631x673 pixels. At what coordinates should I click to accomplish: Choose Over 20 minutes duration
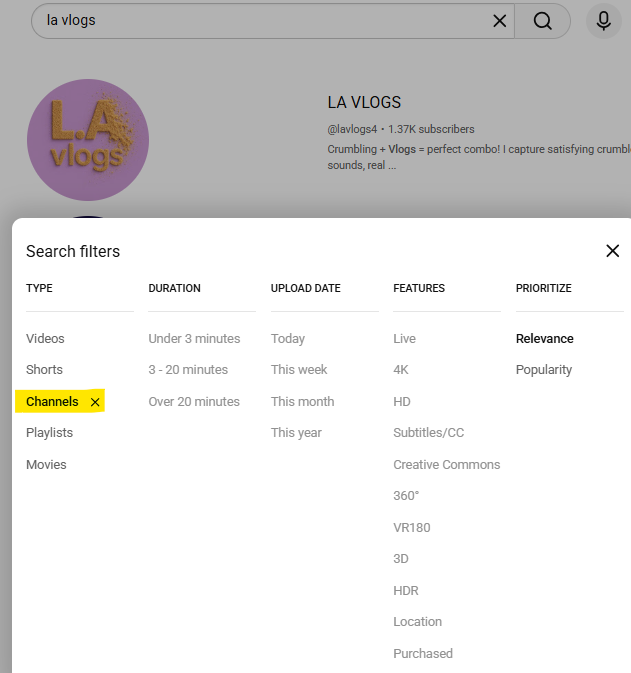(194, 402)
